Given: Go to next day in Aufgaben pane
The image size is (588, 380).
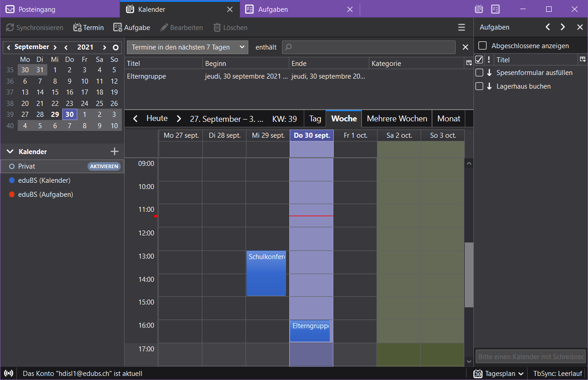Looking at the screenshot, I should tap(563, 27).
